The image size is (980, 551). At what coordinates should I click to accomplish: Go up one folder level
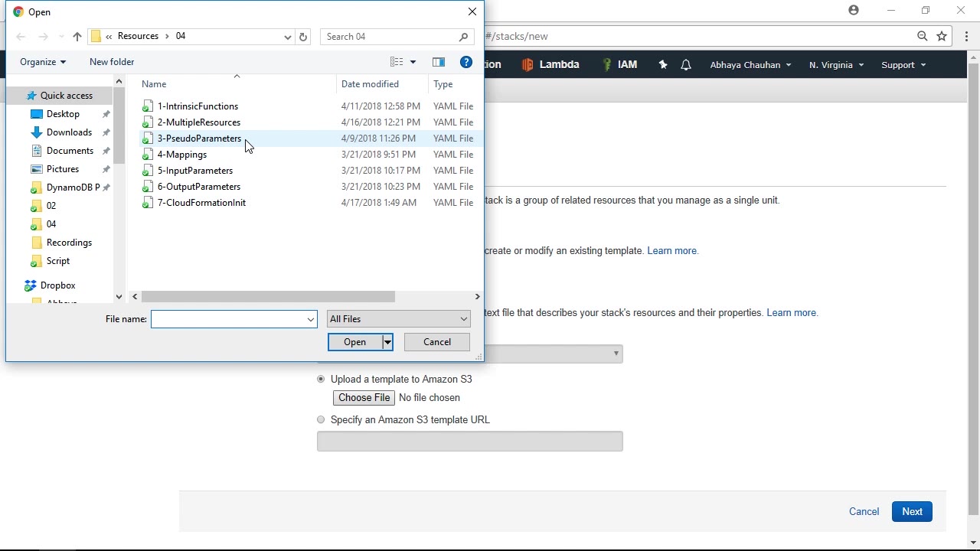tap(77, 37)
